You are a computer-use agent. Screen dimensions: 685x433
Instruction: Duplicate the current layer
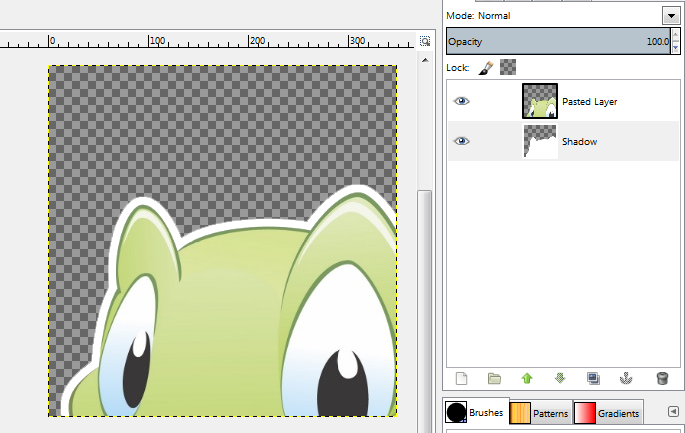pyautogui.click(x=594, y=378)
